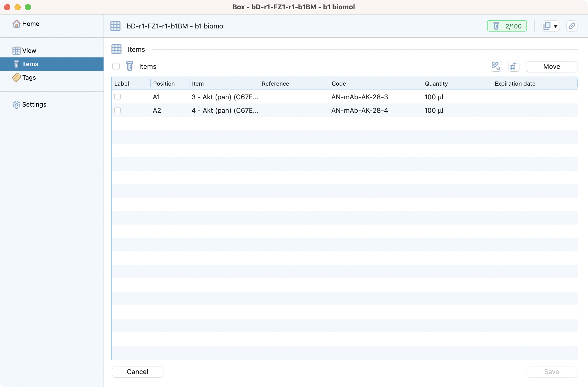Sort by the Quantity column header
Screen dimensions: 588x387
point(436,84)
